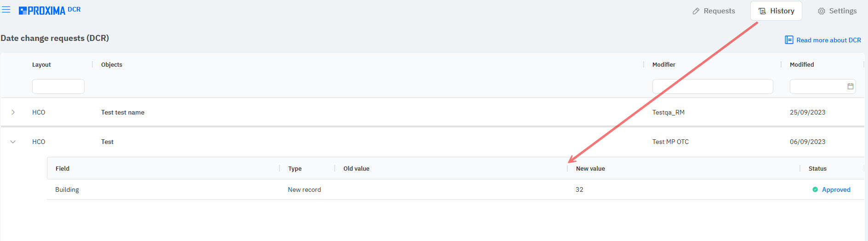Open the Settings tab
The height and width of the screenshot is (241, 868).
[837, 11]
